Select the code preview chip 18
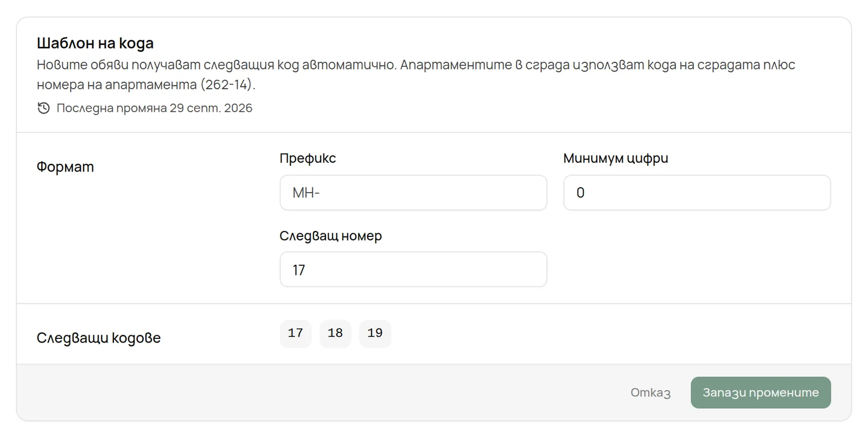 (335, 333)
